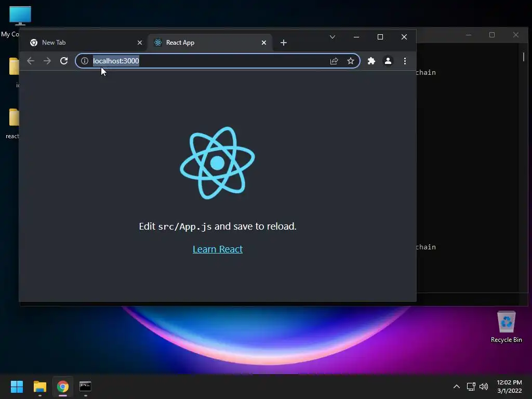Close the terminal window behind Chrome
This screenshot has width=532, height=399.
pos(516,35)
